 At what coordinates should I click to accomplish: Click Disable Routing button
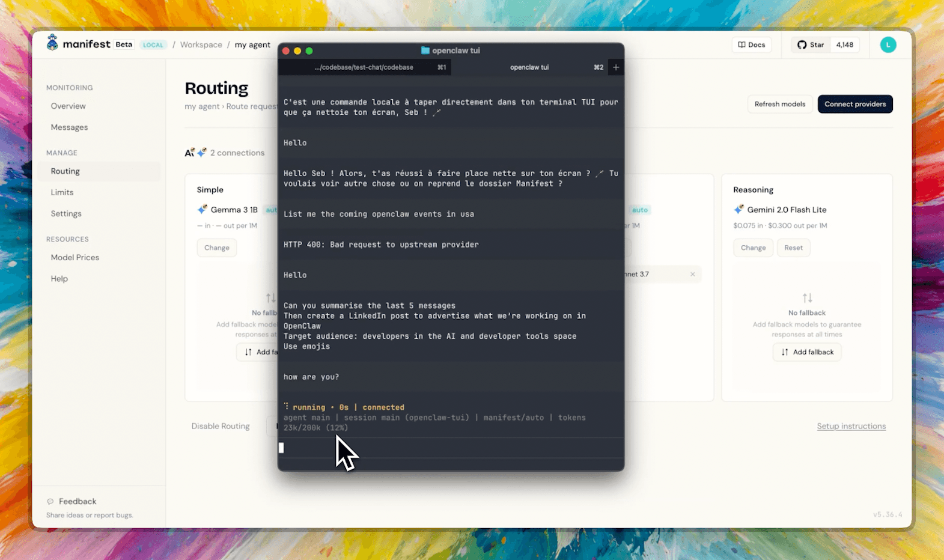coord(221,426)
